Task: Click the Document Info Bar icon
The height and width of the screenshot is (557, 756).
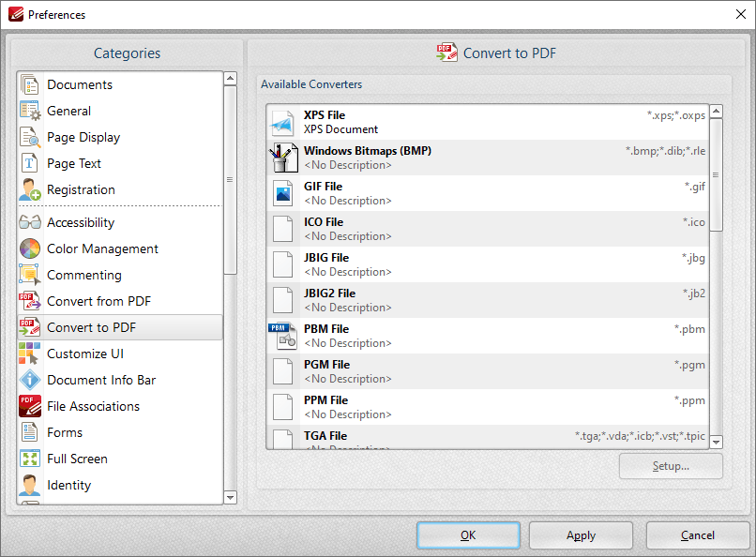Action: (x=30, y=380)
